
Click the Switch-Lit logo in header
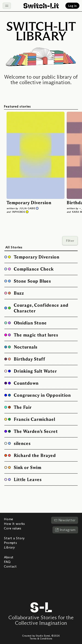pos(41,6)
